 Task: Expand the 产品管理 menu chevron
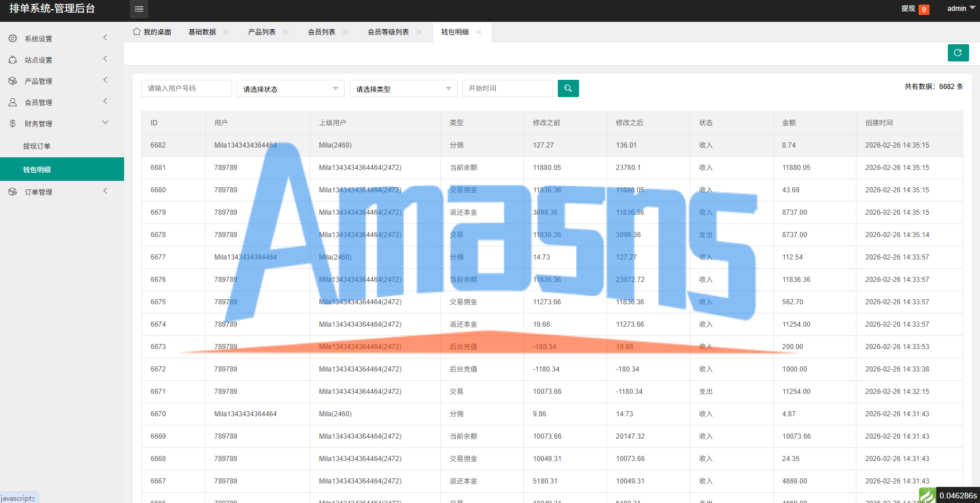click(105, 80)
